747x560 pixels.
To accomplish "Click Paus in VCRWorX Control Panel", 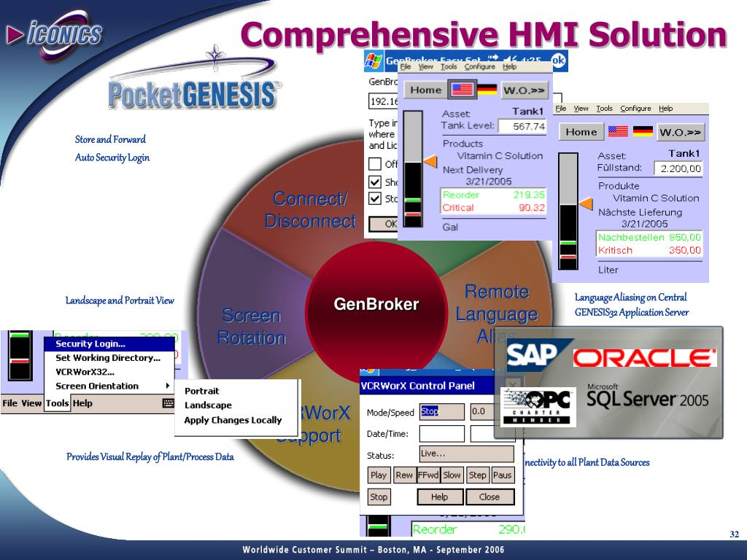I will tap(502, 475).
